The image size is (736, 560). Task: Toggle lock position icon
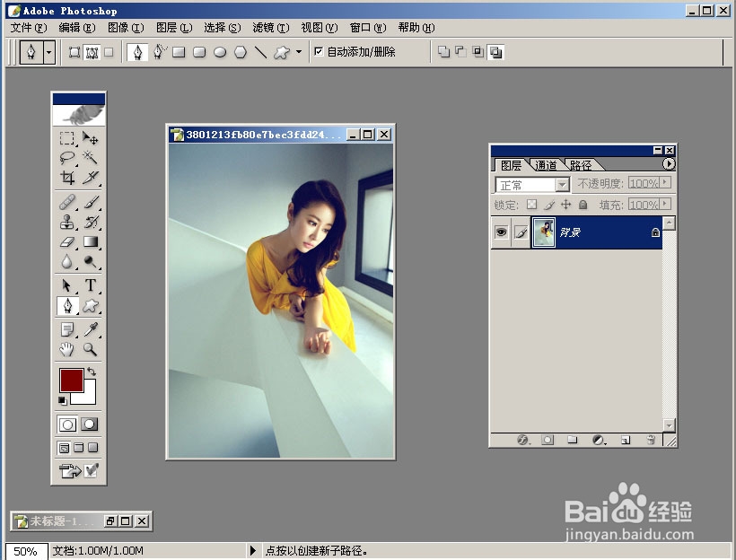[566, 205]
